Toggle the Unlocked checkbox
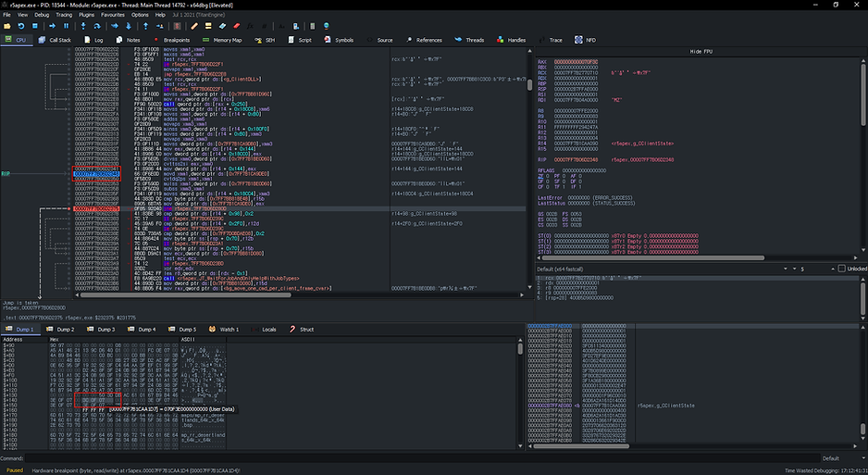This screenshot has height=475, width=868. pyautogui.click(x=842, y=269)
